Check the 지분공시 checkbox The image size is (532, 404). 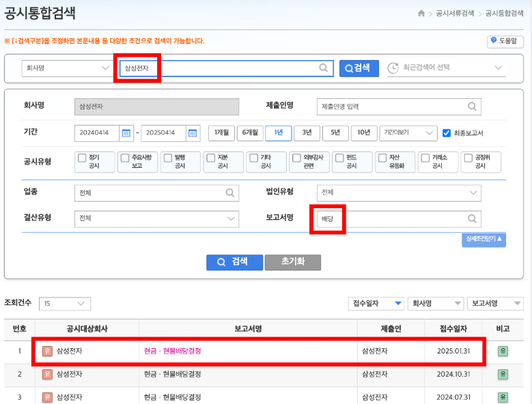click(x=211, y=158)
